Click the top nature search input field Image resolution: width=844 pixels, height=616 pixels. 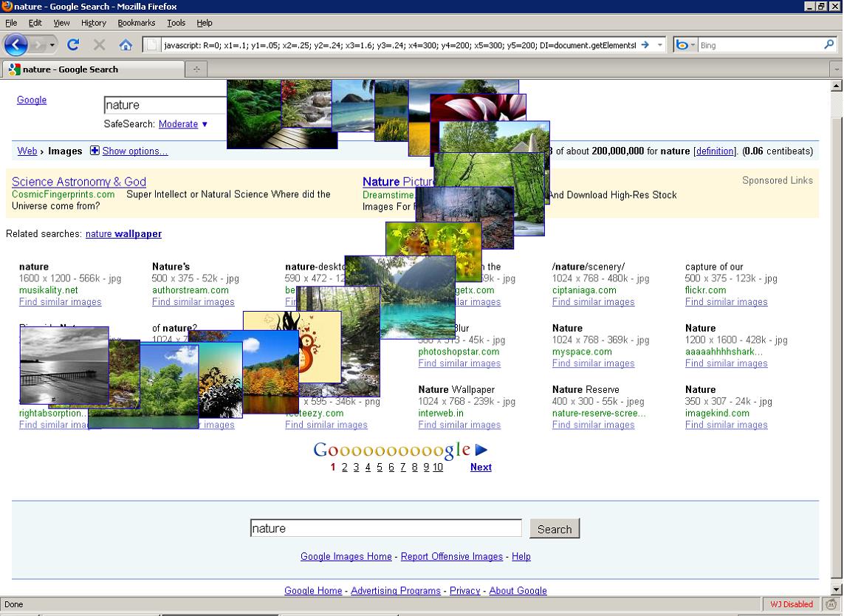165,105
